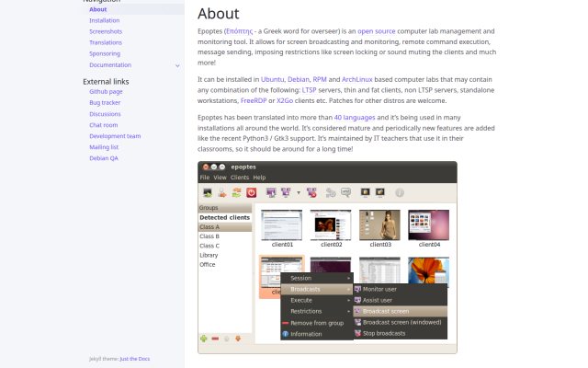588x368 pixels.
Task: Expand the Restrictions submenu arrow
Action: tap(348, 311)
